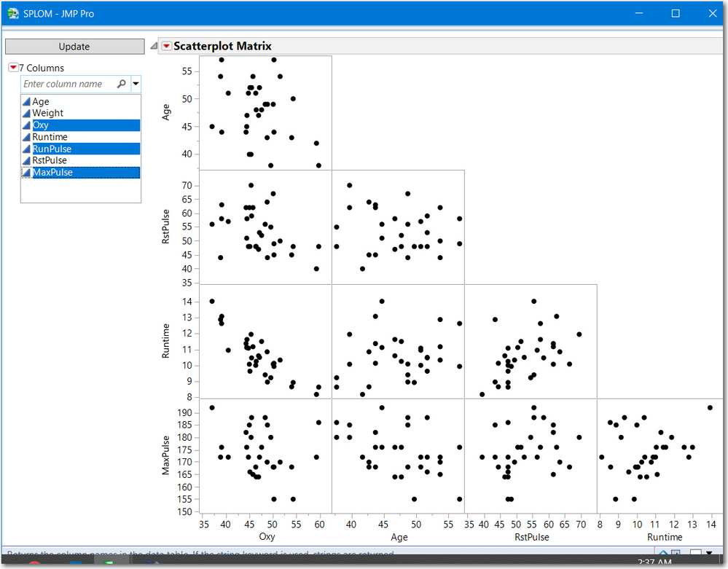This screenshot has width=728, height=569.
Task: Click the continuous-data icon beside Runtime
Action: (26, 136)
